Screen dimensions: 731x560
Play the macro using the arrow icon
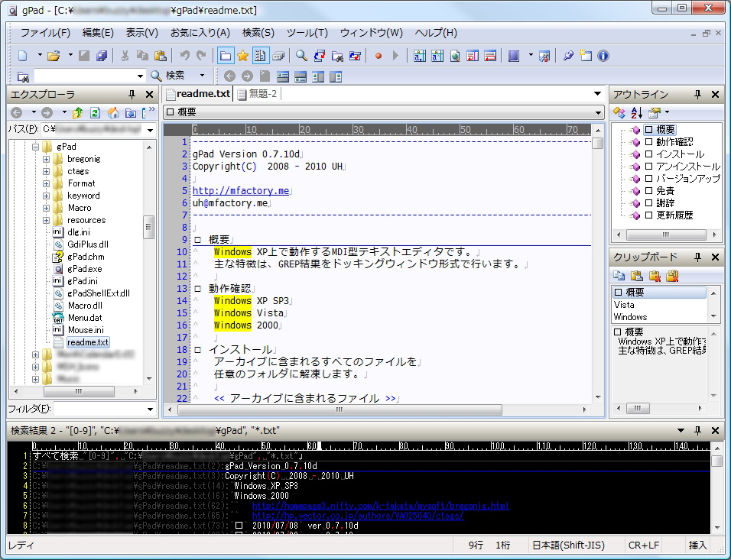tap(395, 55)
